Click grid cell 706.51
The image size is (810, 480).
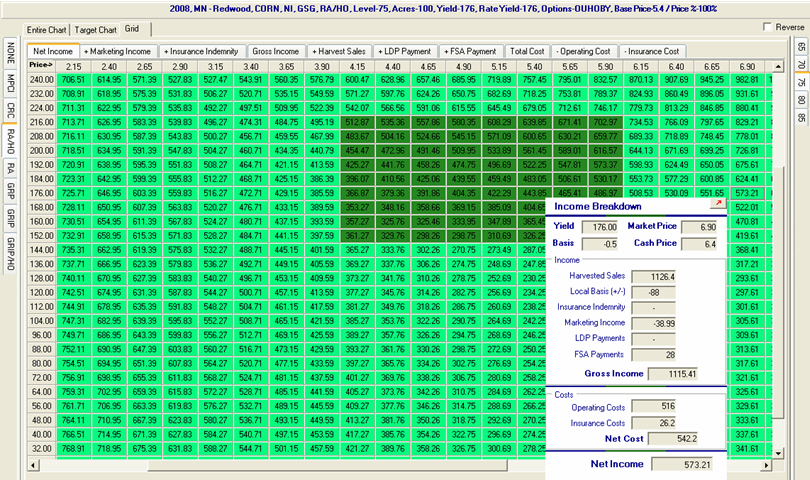click(73, 80)
